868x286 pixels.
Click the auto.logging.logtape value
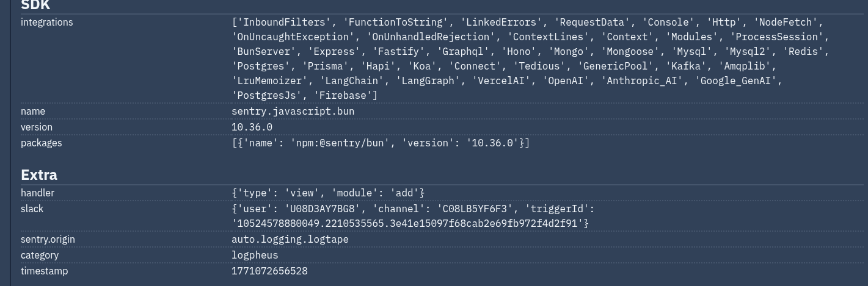click(290, 240)
